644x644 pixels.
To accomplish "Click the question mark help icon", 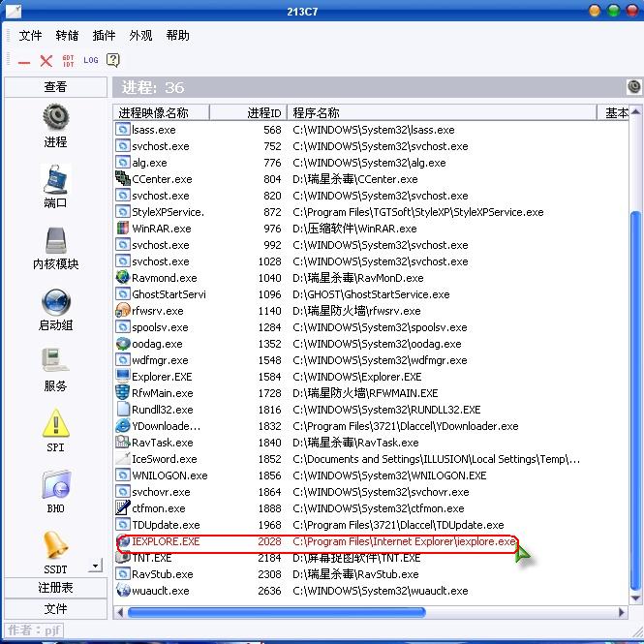I will pos(113,60).
